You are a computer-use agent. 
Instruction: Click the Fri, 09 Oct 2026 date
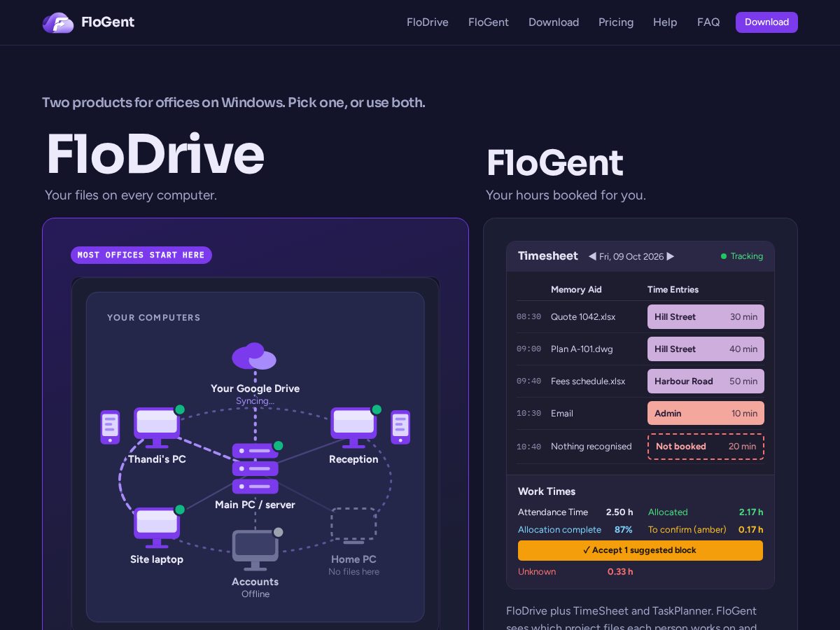pos(631,256)
